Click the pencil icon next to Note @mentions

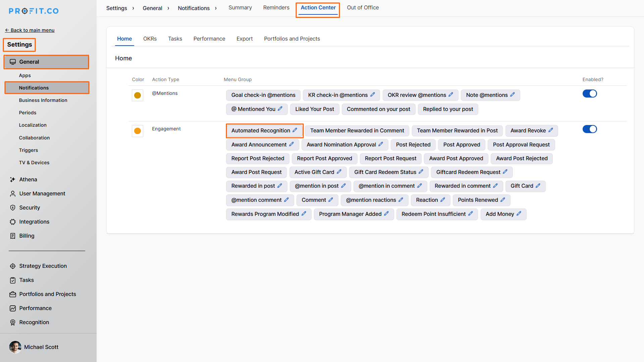coord(513,95)
